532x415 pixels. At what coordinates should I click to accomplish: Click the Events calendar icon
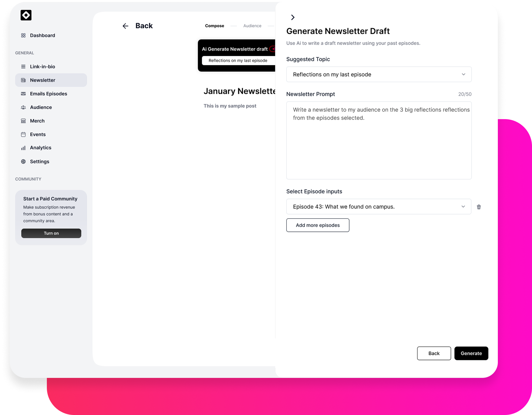(23, 134)
